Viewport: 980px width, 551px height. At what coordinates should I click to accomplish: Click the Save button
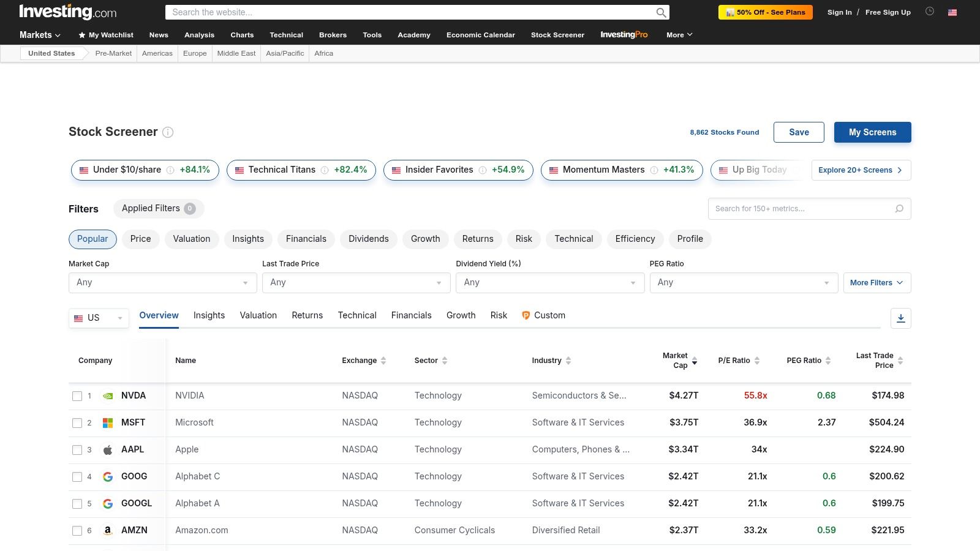click(799, 132)
